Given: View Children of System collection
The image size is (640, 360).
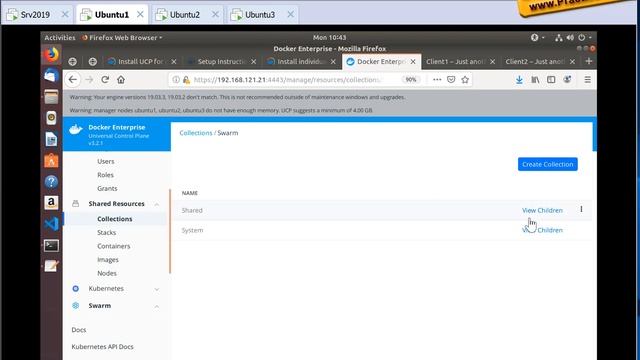Looking at the screenshot, I should click(542, 230).
